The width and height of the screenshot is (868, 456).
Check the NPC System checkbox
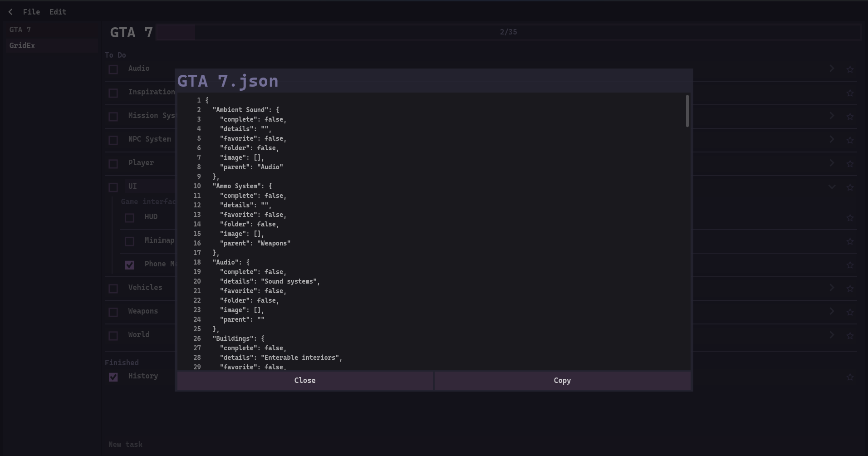coord(113,140)
